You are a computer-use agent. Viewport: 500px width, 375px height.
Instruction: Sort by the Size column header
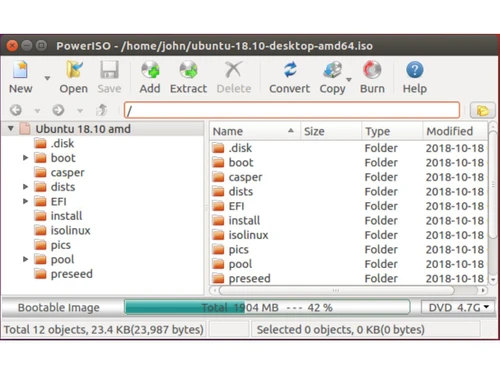click(x=331, y=131)
